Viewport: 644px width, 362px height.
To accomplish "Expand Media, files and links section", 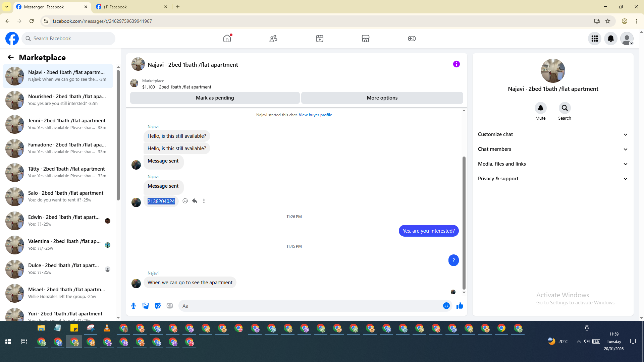I will [553, 164].
